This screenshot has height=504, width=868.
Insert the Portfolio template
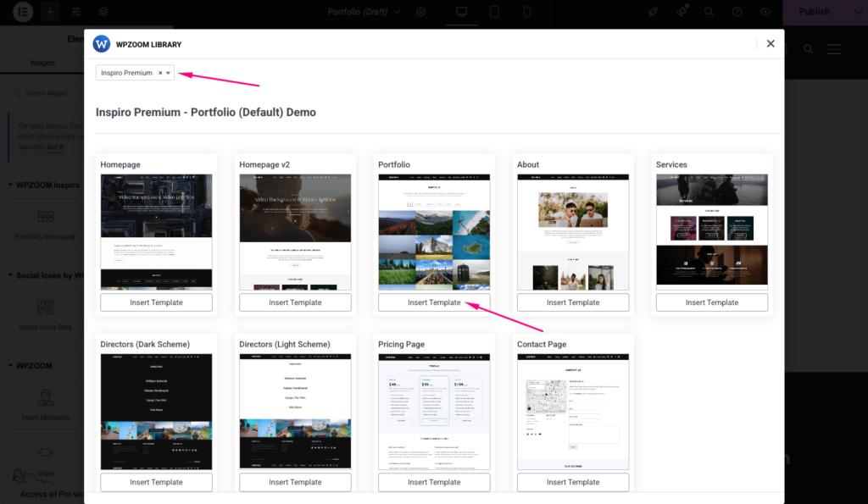click(x=434, y=302)
